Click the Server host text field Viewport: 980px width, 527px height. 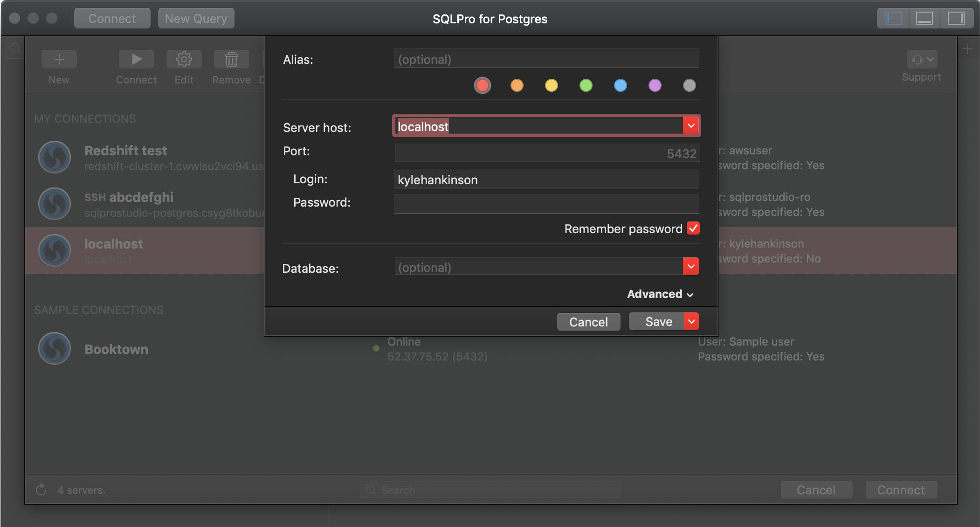tap(538, 126)
